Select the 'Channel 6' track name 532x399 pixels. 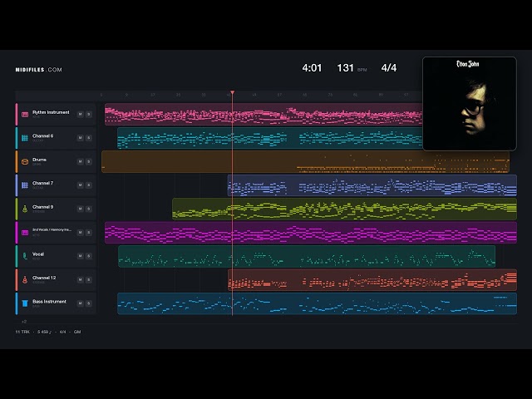point(42,135)
